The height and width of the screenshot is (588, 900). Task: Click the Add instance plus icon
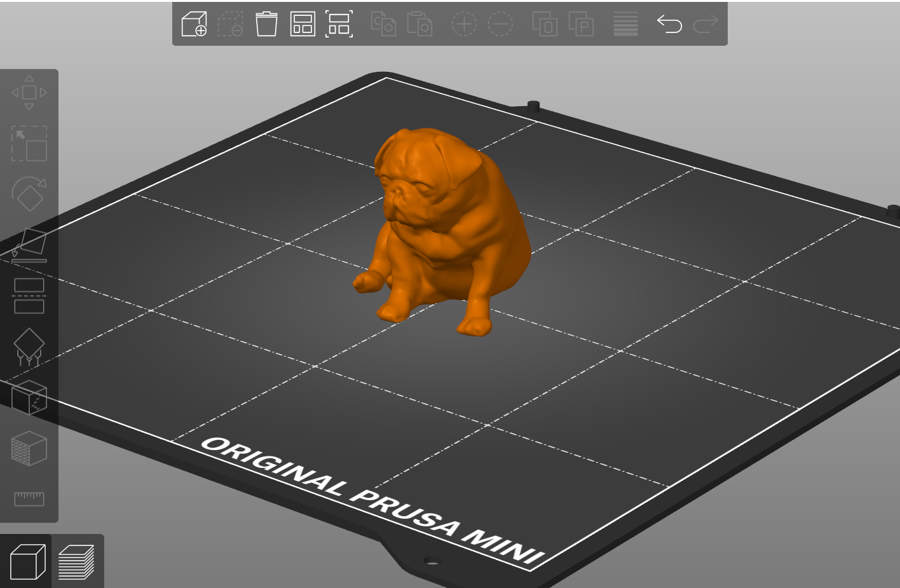[464, 24]
